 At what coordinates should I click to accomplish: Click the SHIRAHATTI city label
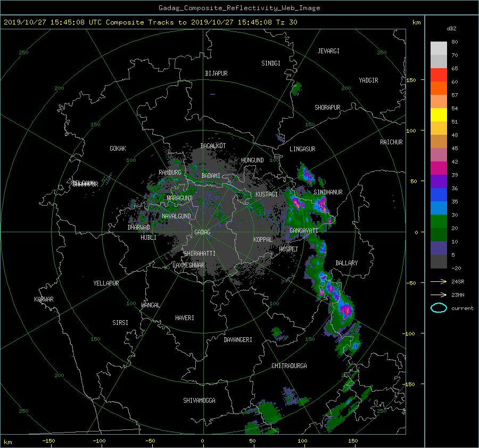coord(200,254)
